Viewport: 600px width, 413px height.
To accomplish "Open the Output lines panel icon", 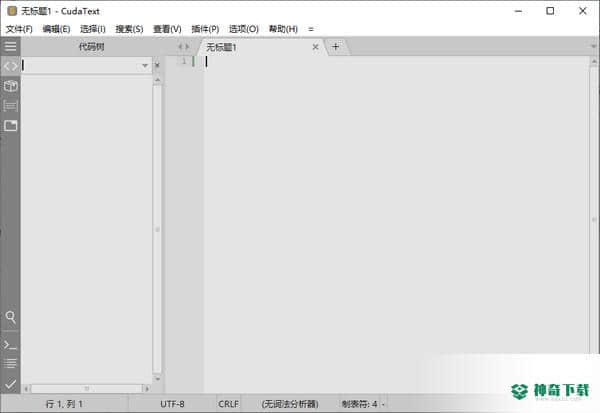I will pyautogui.click(x=10, y=363).
